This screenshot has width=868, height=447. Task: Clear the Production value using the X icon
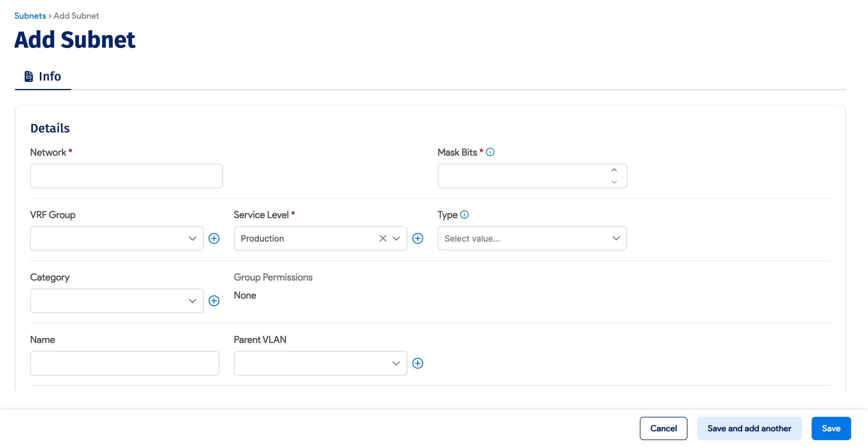coord(383,238)
